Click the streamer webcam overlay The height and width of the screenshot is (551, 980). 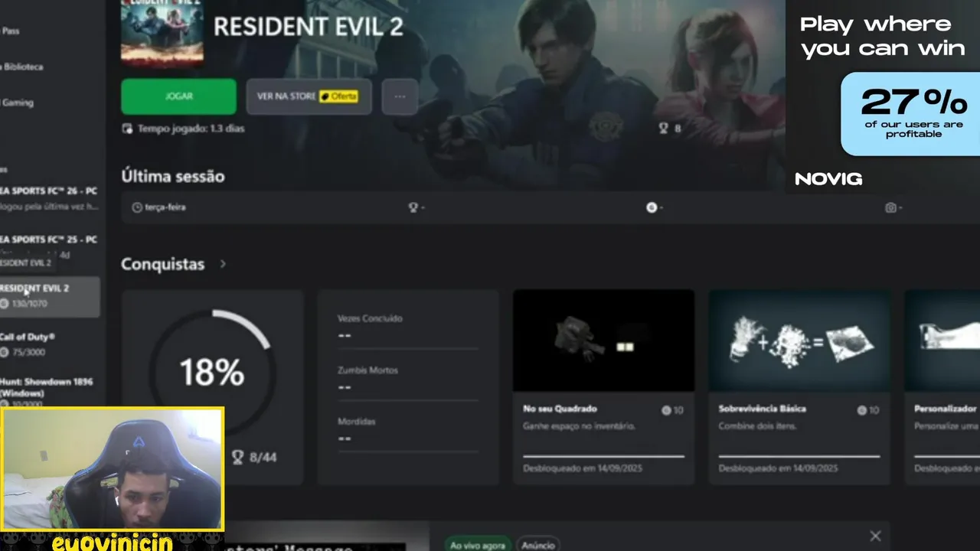[x=113, y=469]
